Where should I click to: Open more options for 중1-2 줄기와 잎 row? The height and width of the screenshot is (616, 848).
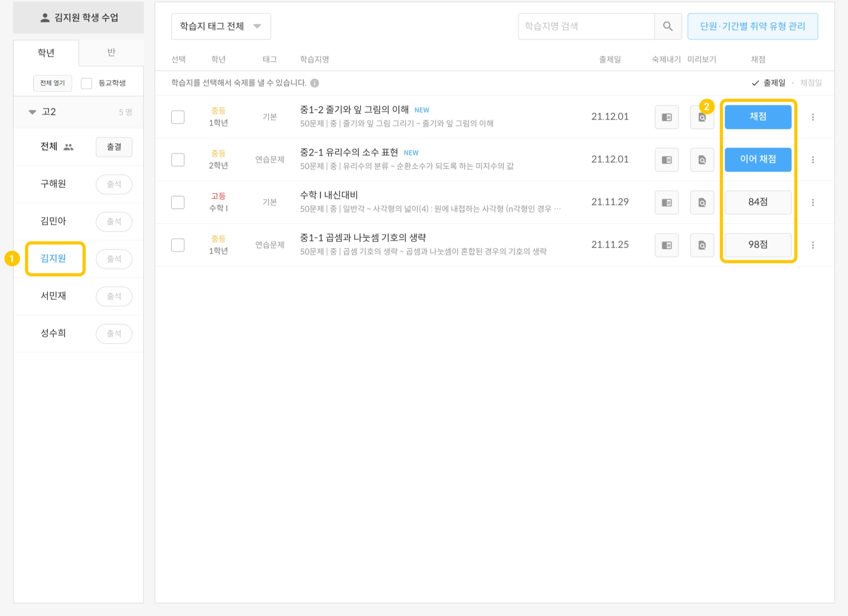point(813,117)
